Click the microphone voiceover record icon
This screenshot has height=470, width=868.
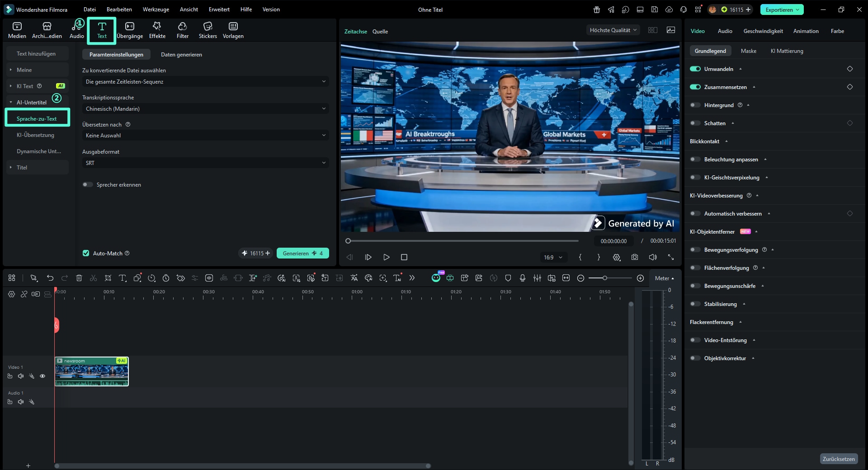coord(523,278)
